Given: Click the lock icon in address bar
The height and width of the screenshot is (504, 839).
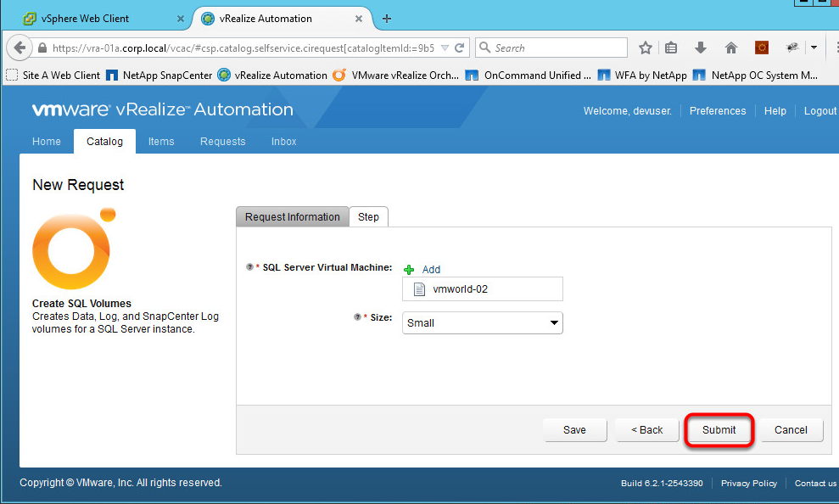Looking at the screenshot, I should (42, 48).
